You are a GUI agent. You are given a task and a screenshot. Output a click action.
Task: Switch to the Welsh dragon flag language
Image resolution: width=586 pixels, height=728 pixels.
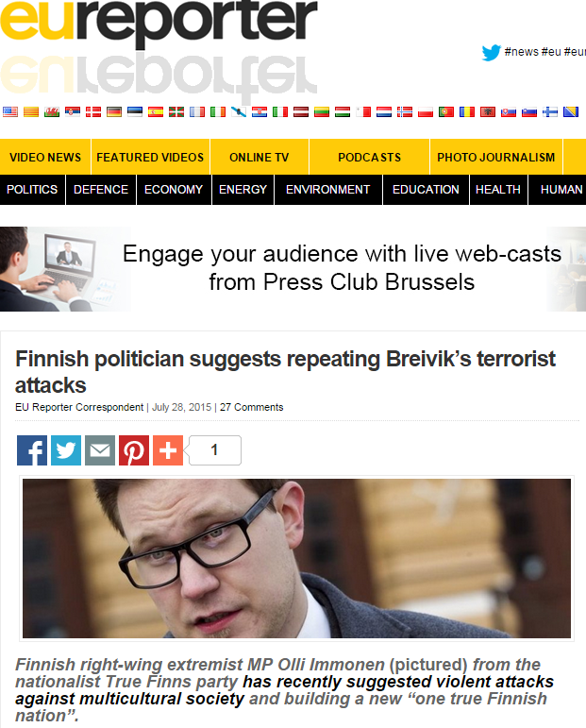coord(52,112)
